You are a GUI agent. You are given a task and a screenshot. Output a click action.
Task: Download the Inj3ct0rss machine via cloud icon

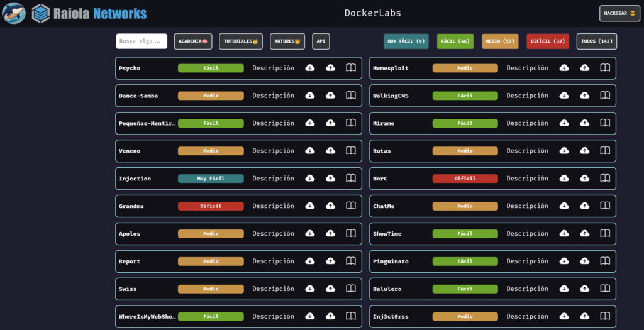click(564, 316)
